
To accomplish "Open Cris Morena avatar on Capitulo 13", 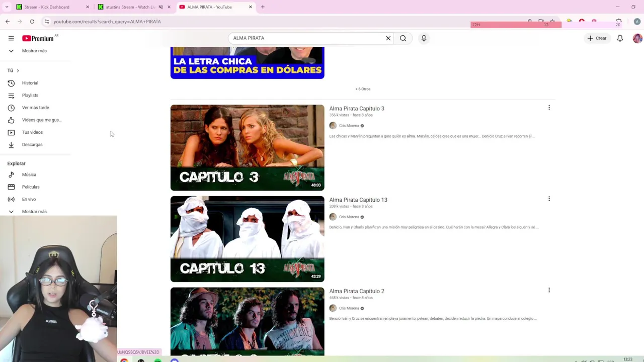I will point(333,217).
